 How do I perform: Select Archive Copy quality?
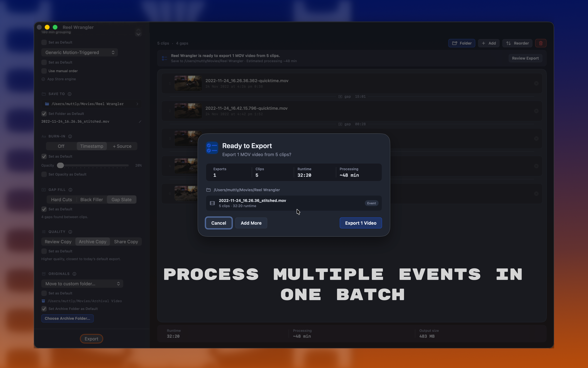point(92,242)
